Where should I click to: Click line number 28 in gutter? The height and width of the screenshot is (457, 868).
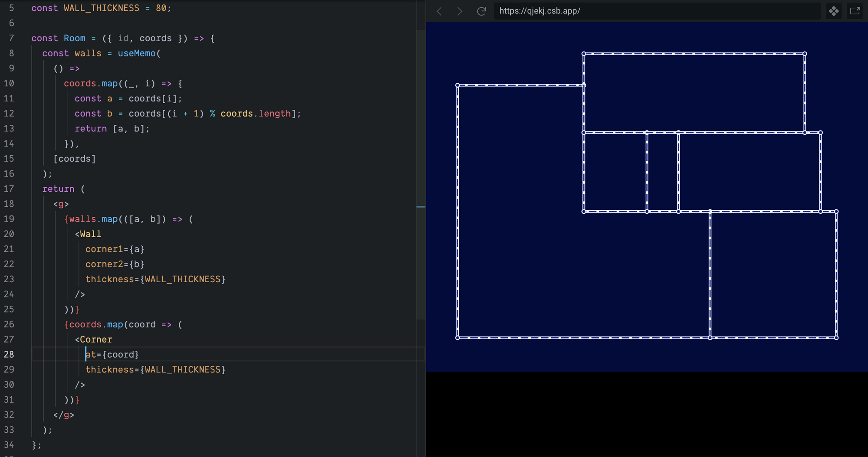tap(9, 354)
